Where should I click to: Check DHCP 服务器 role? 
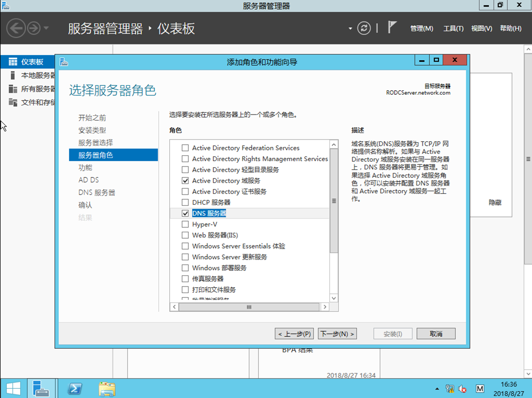tap(185, 202)
